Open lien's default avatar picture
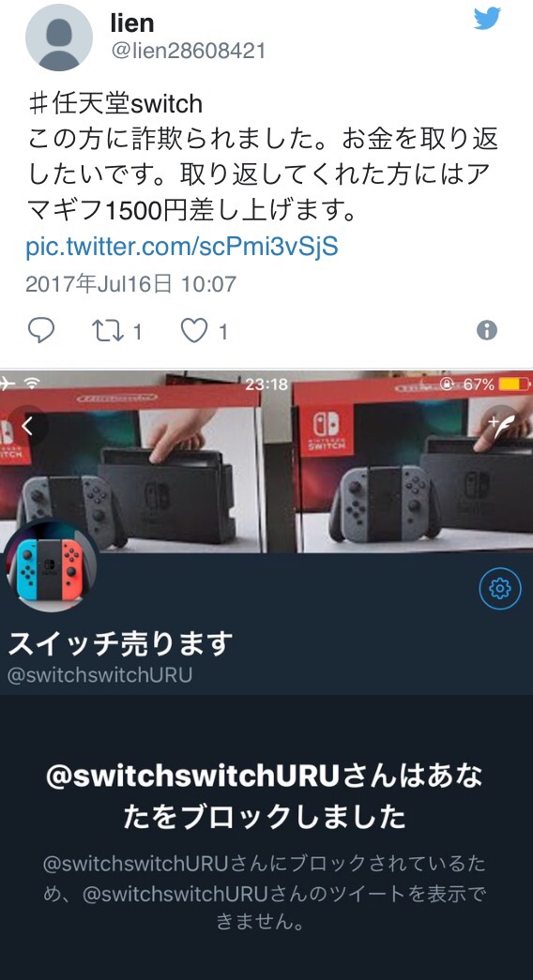 (59, 38)
